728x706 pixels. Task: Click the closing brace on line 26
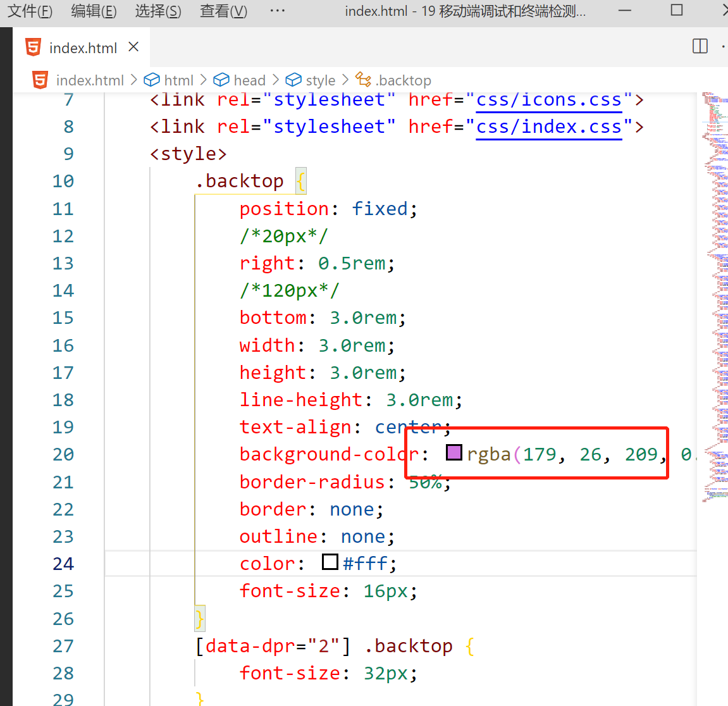(x=200, y=619)
